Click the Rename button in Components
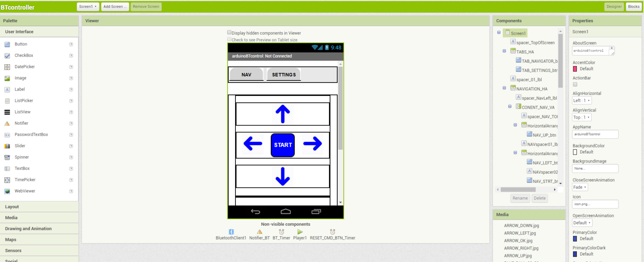Screen dimensions: 644x262 [520, 198]
